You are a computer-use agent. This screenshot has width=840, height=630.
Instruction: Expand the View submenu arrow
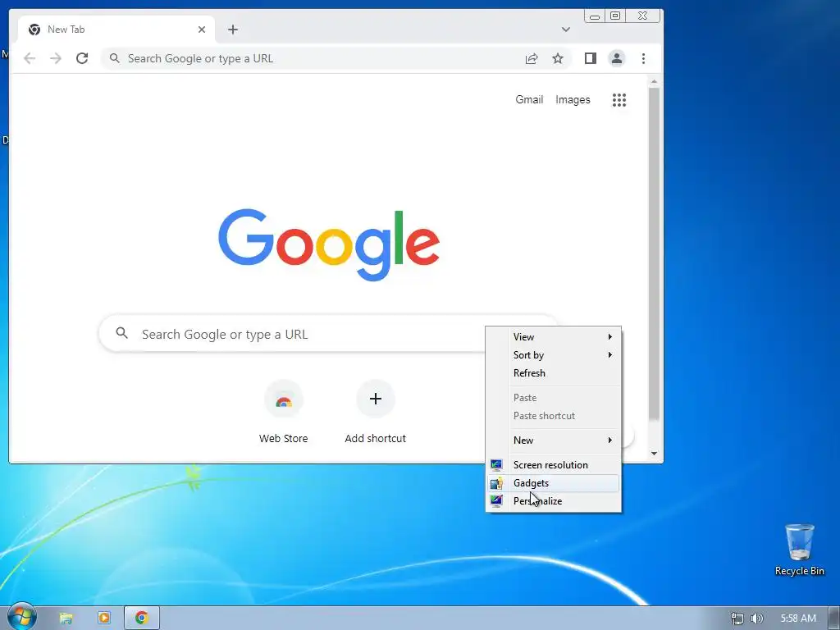pyautogui.click(x=609, y=337)
